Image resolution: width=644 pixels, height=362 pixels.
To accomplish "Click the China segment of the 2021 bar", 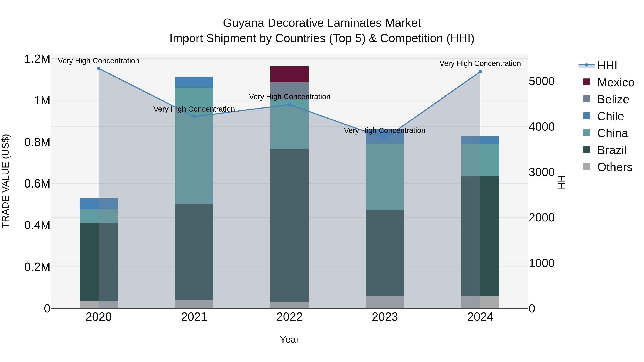I will 194,146.
